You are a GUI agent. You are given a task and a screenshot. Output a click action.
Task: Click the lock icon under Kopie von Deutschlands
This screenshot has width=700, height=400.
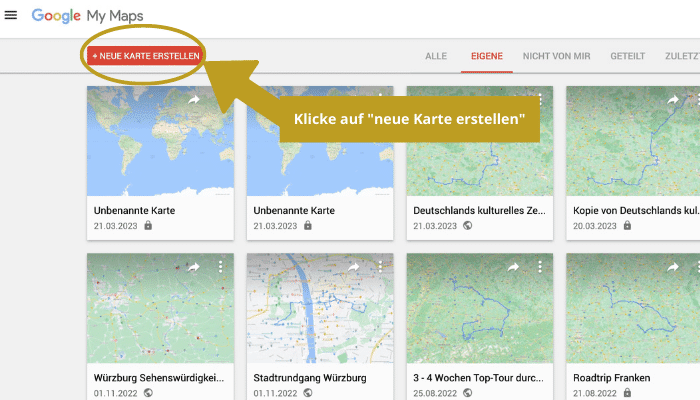pyautogui.click(x=627, y=225)
